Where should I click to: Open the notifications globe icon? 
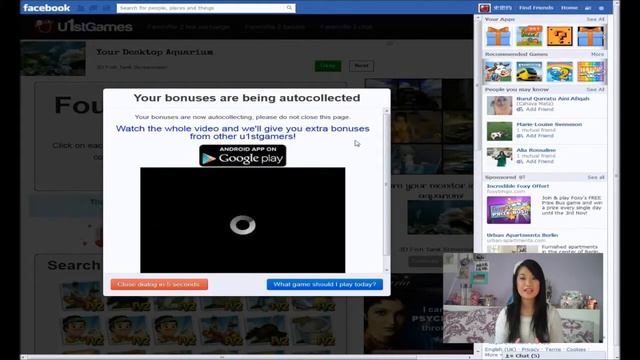click(107, 8)
